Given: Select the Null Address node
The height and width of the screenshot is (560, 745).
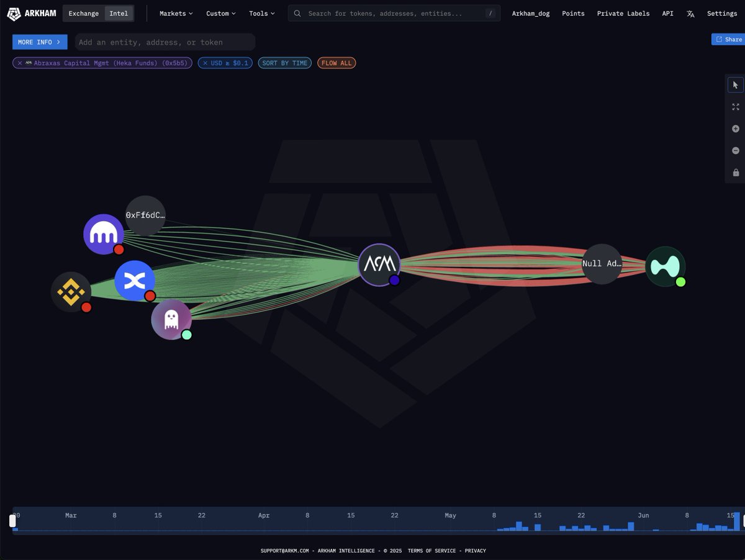Looking at the screenshot, I should tap(602, 264).
